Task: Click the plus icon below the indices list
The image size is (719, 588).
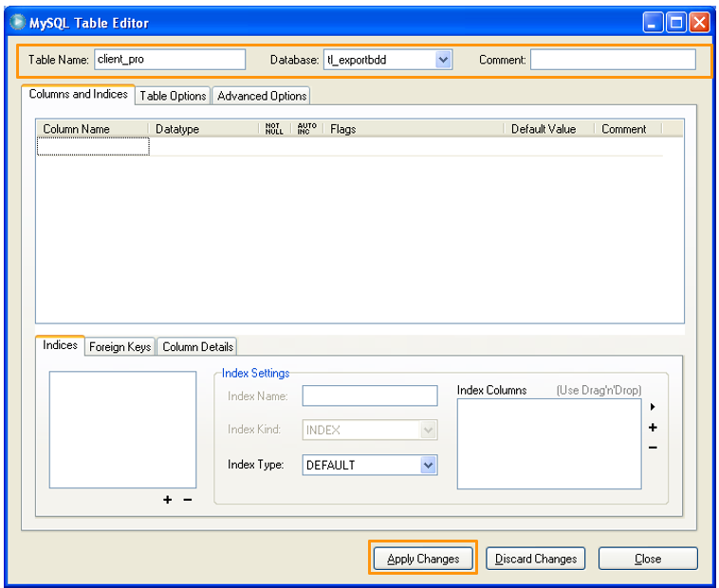Action: pos(168,500)
